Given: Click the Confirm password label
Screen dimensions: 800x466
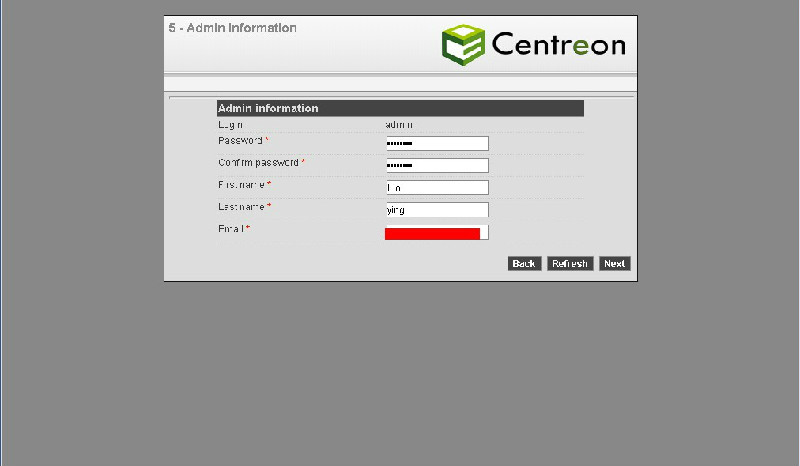Looking at the screenshot, I should [x=258, y=162].
